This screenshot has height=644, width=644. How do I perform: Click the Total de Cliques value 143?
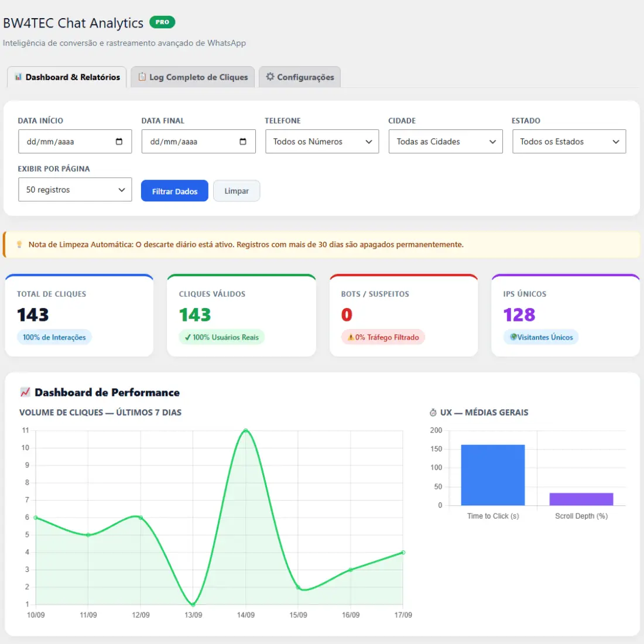33,315
